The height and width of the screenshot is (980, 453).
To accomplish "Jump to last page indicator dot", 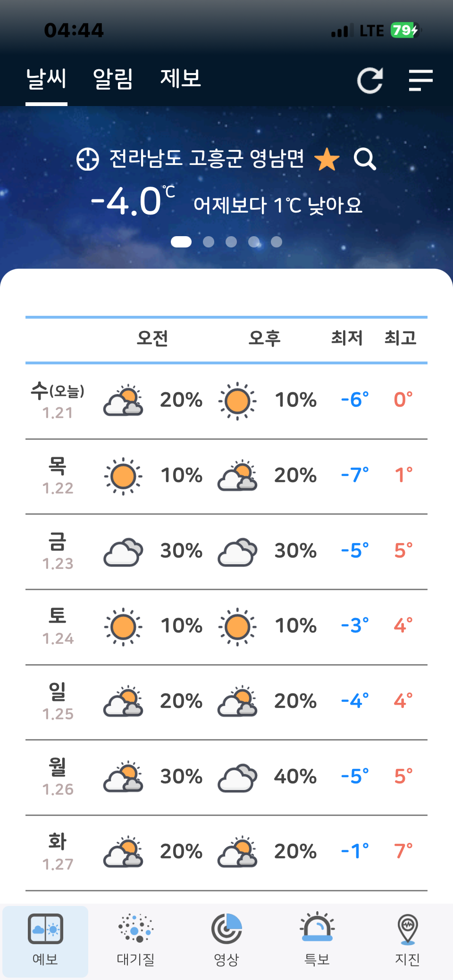I will pos(277,242).
